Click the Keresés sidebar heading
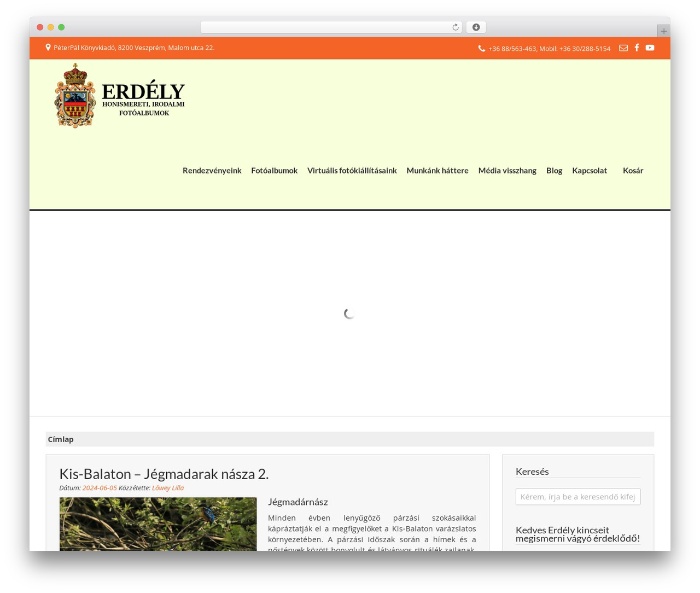The height and width of the screenshot is (593, 700). coord(532,471)
